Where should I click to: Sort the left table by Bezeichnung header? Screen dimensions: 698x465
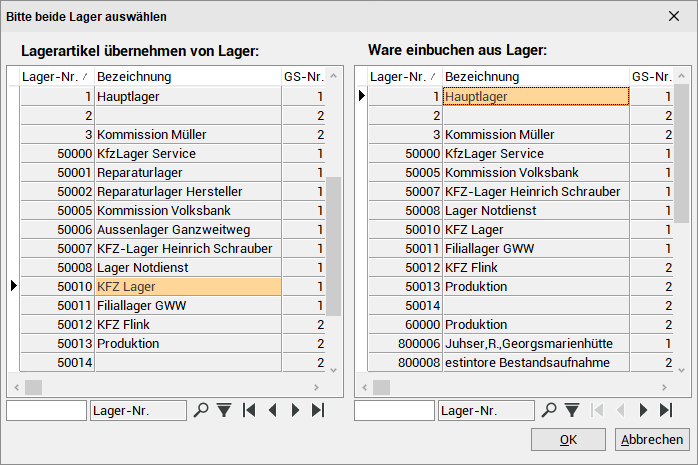pos(188,77)
